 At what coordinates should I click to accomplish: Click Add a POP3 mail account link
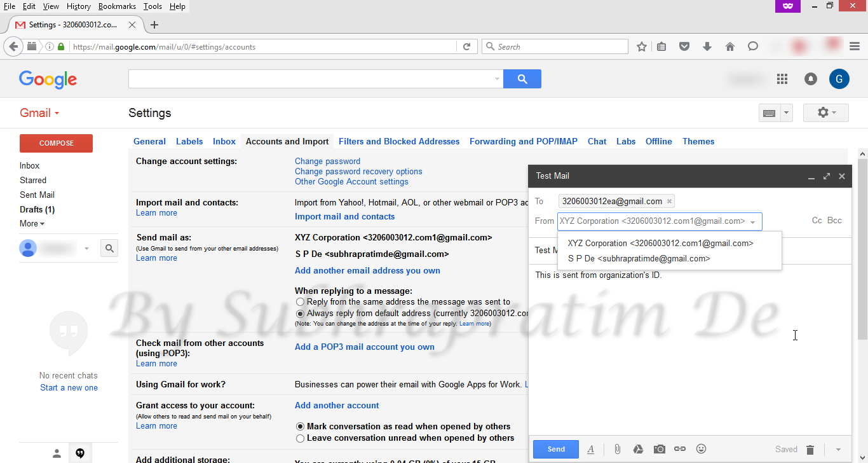click(x=365, y=347)
